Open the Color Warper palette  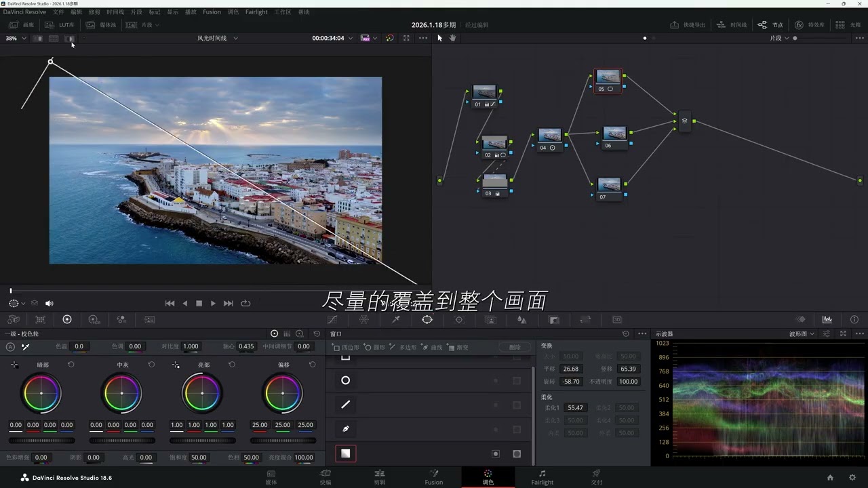click(x=364, y=319)
